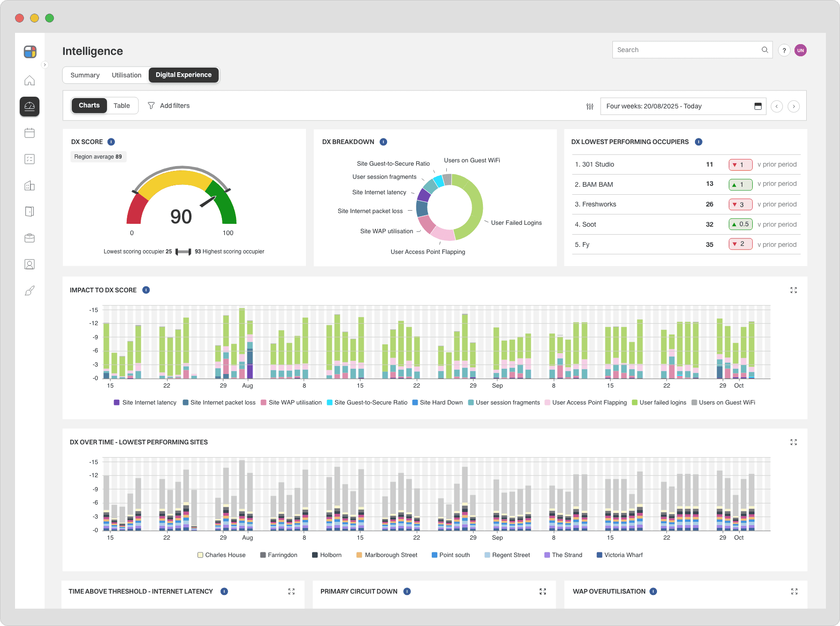Open the checklist icon in sidebar
The image size is (840, 626).
pyautogui.click(x=30, y=159)
